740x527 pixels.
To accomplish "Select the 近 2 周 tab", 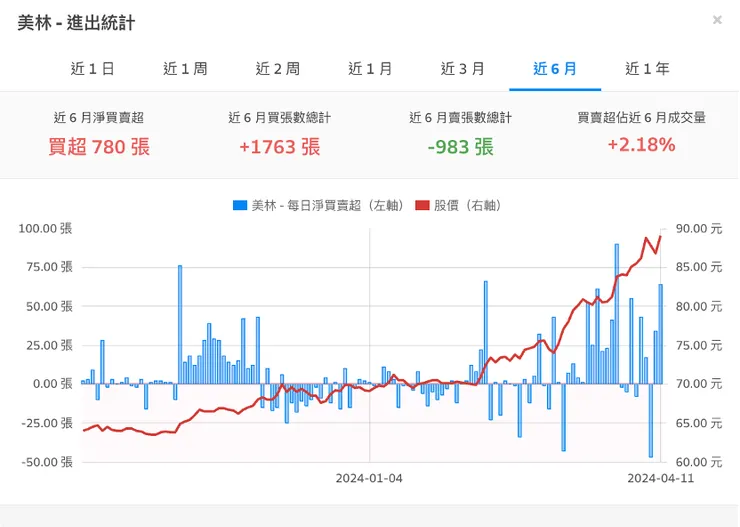I will [x=278, y=69].
